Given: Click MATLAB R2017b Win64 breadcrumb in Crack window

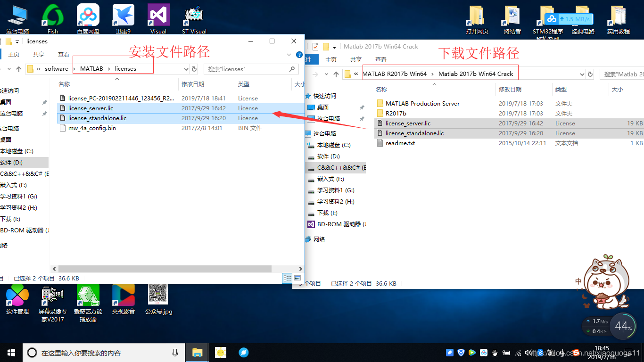Looking at the screenshot, I should (395, 74).
